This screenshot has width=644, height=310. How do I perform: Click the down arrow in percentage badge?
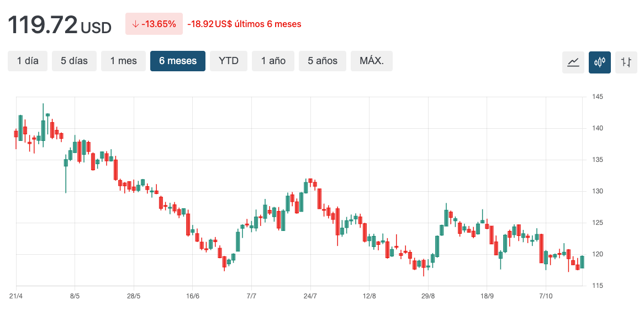(135, 24)
